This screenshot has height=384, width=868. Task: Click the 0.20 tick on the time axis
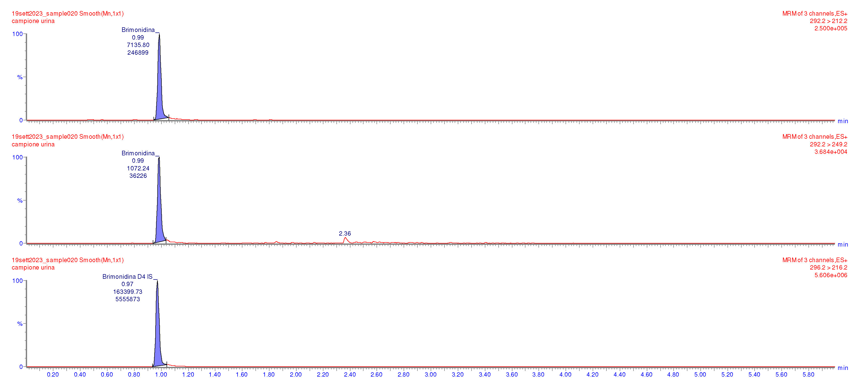[x=53, y=374]
